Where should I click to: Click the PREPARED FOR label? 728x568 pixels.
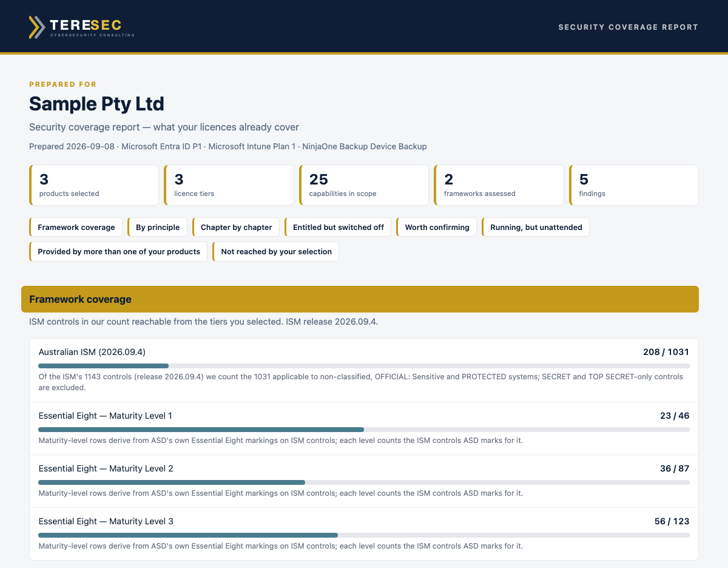click(x=62, y=84)
